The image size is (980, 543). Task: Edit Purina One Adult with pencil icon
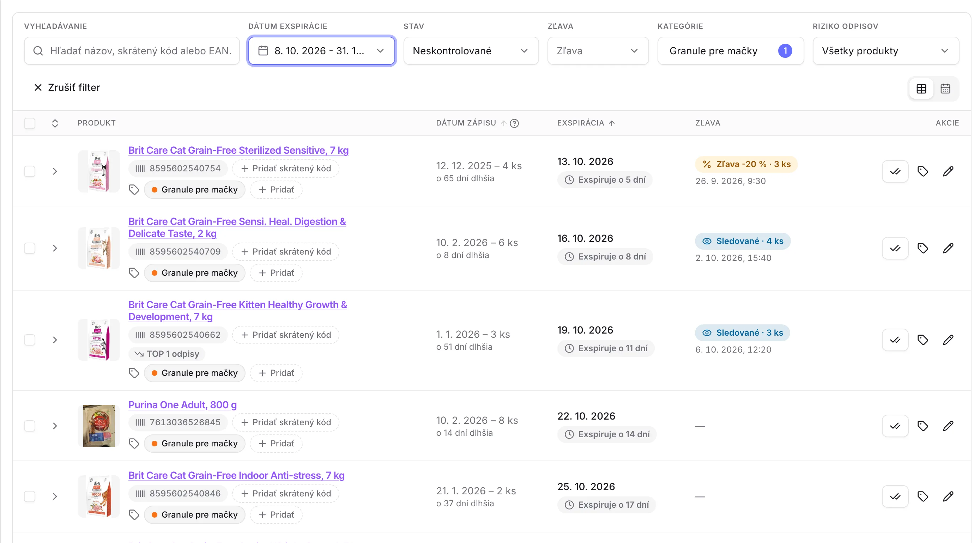tap(948, 426)
